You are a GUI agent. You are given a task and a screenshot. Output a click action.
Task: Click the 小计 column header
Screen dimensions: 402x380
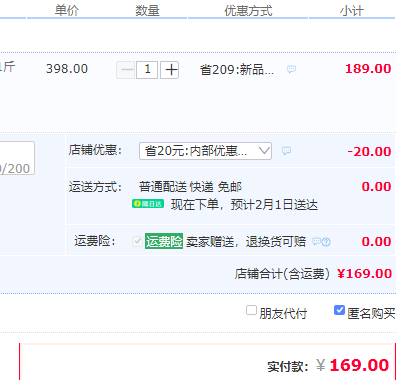tap(352, 11)
